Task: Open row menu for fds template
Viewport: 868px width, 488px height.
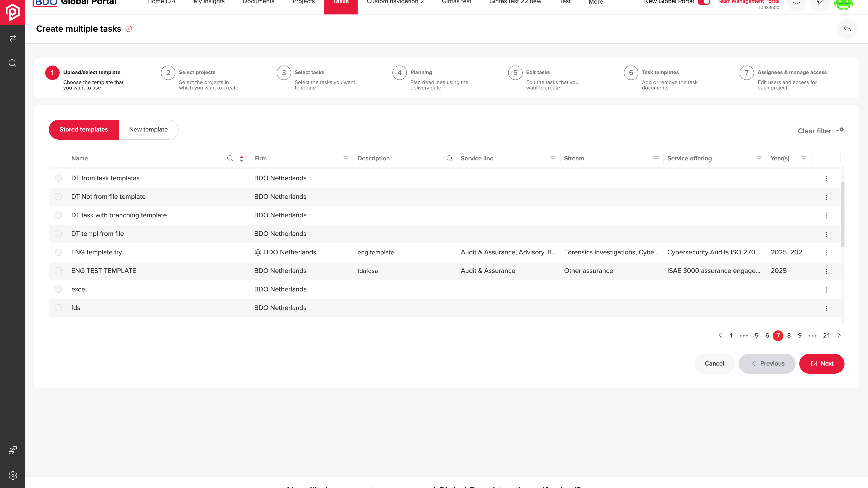Action: [826, 308]
